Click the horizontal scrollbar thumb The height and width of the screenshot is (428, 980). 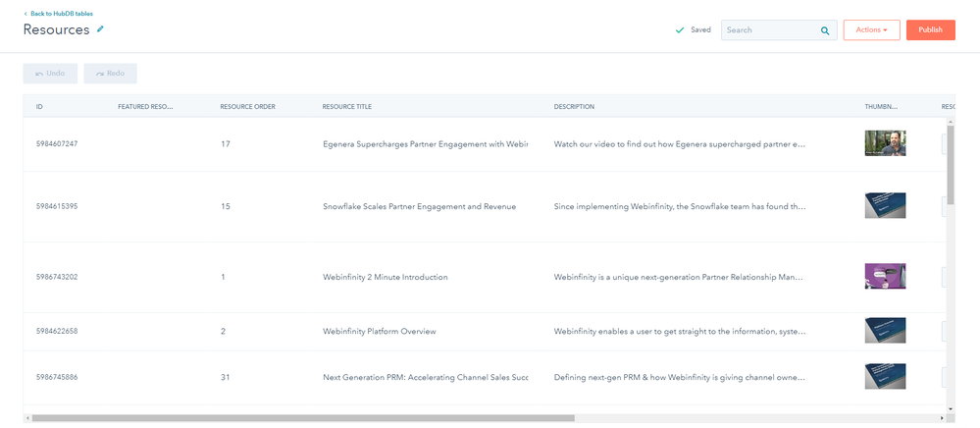(x=303, y=417)
